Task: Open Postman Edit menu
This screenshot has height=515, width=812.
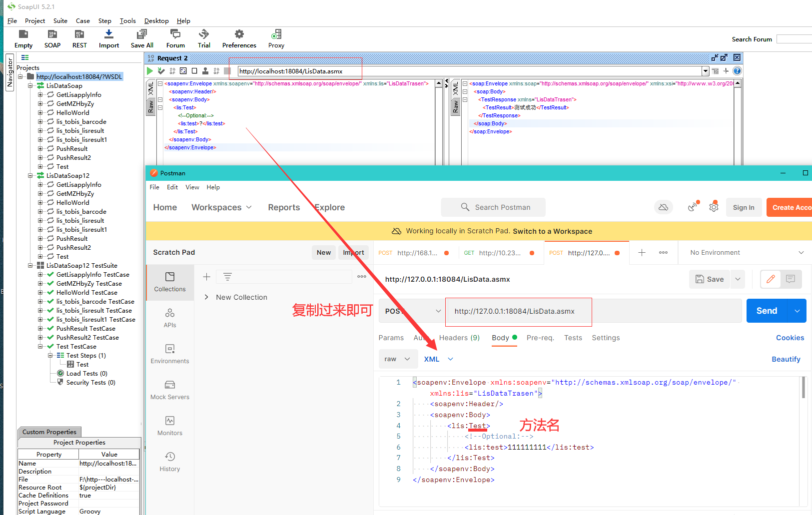Action: tap(172, 187)
